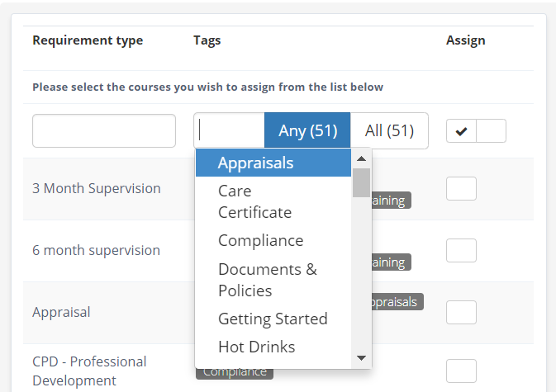The width and height of the screenshot is (556, 392).
Task: Select Appraisals from the tags dropdown
Action: point(255,163)
